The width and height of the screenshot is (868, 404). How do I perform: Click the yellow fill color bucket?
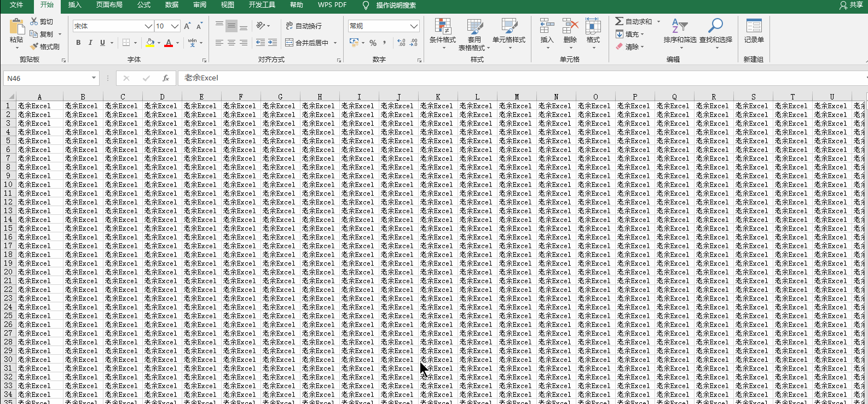150,43
